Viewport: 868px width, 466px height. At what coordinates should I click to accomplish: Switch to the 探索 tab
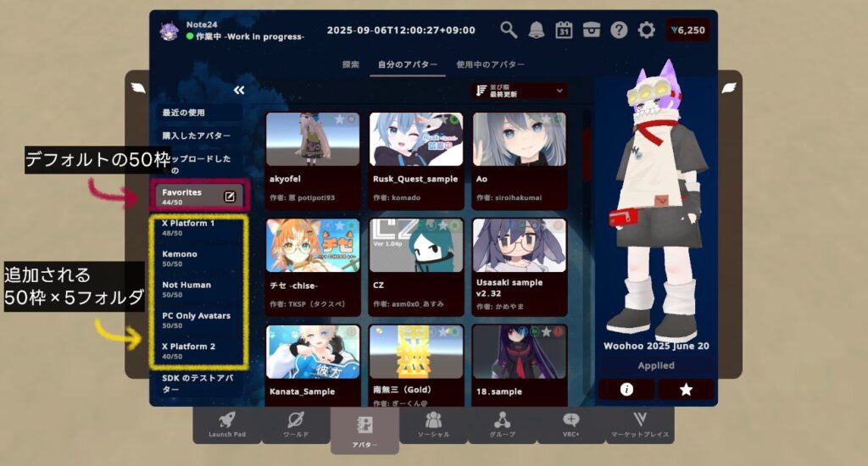pos(350,64)
